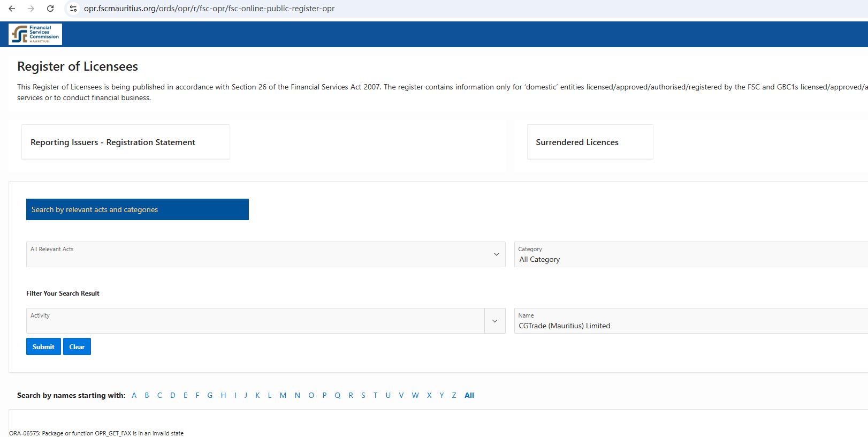Screen dimensions: 868x437
Task: Filter names starting with N
Action: click(x=298, y=395)
